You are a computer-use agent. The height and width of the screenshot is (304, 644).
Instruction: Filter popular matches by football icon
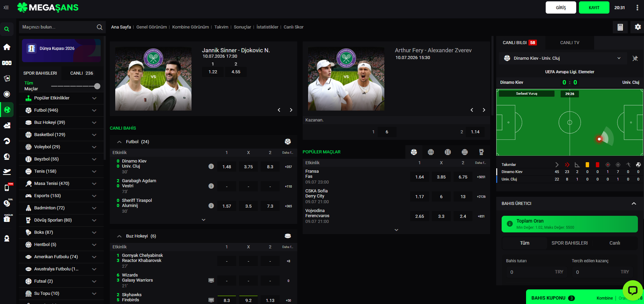click(x=414, y=152)
